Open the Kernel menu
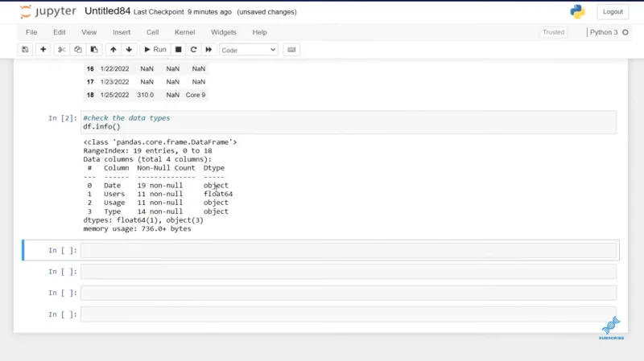This screenshot has width=644, height=361. pyautogui.click(x=185, y=32)
